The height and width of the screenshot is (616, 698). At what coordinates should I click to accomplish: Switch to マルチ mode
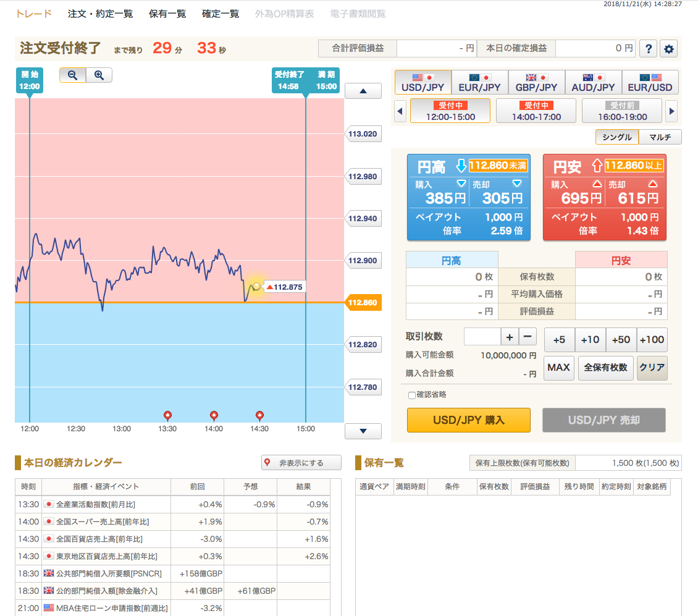[660, 137]
